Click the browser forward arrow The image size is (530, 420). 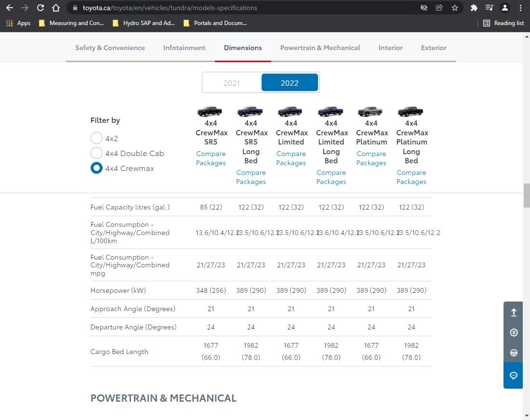pos(25,7)
